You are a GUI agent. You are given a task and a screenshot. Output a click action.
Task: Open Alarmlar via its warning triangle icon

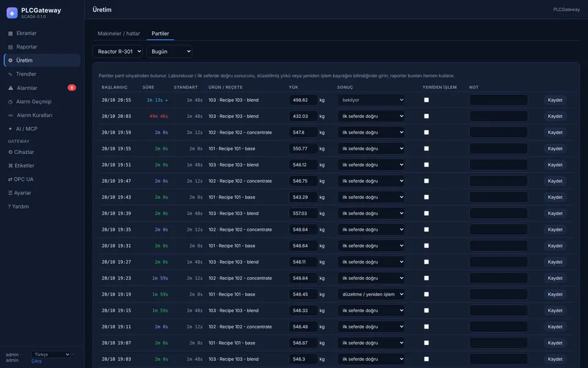(x=10, y=88)
